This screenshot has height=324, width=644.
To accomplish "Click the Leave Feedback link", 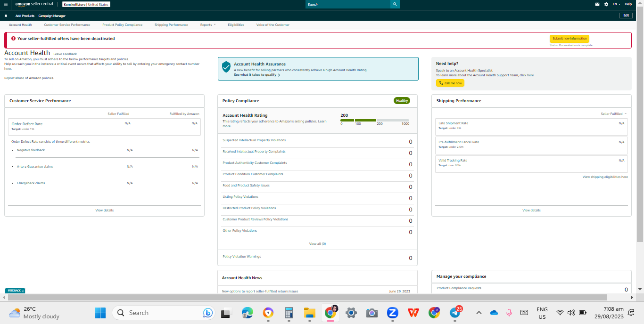I will point(65,54).
